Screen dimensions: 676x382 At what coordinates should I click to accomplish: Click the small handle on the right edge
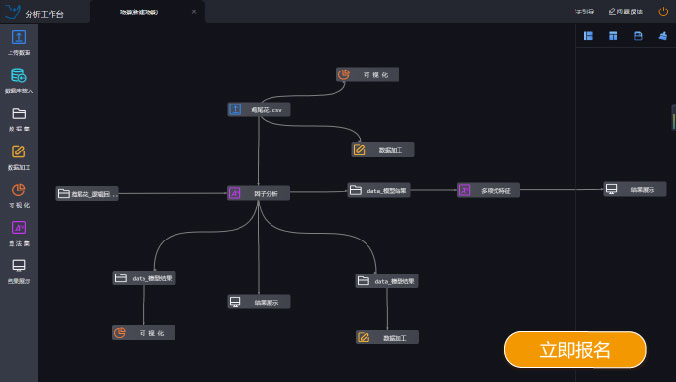674,117
